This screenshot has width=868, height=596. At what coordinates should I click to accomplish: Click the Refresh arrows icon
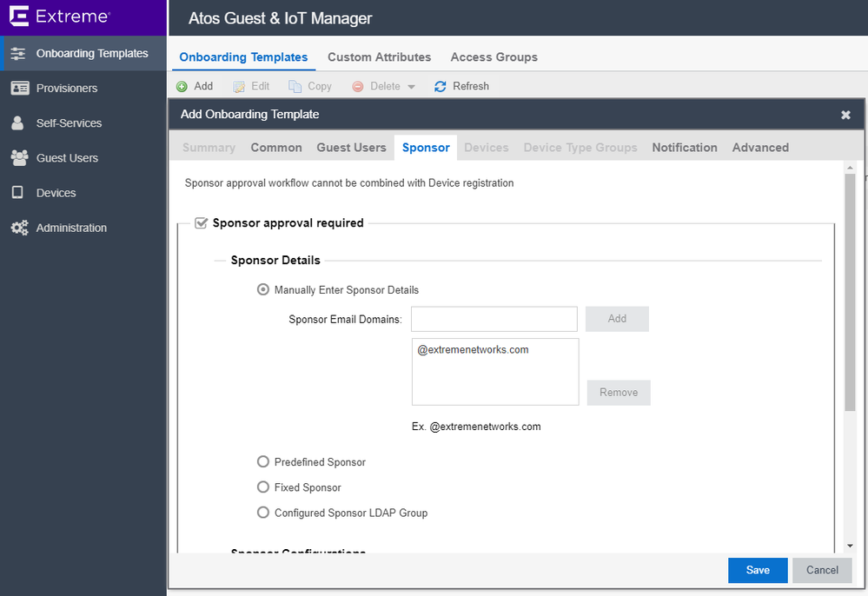(x=441, y=86)
